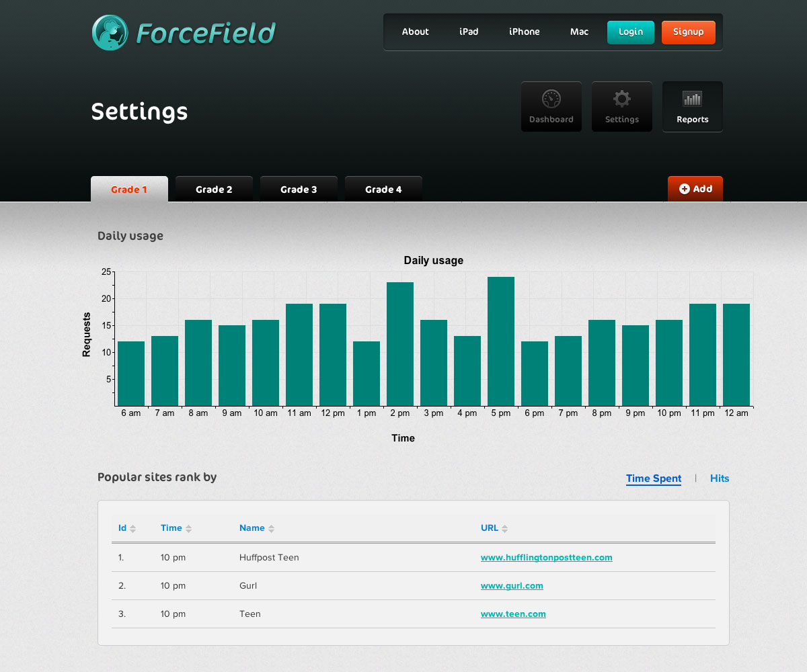This screenshot has height=672, width=807.
Task: Open the Dashboard gauge icon
Action: tap(551, 99)
